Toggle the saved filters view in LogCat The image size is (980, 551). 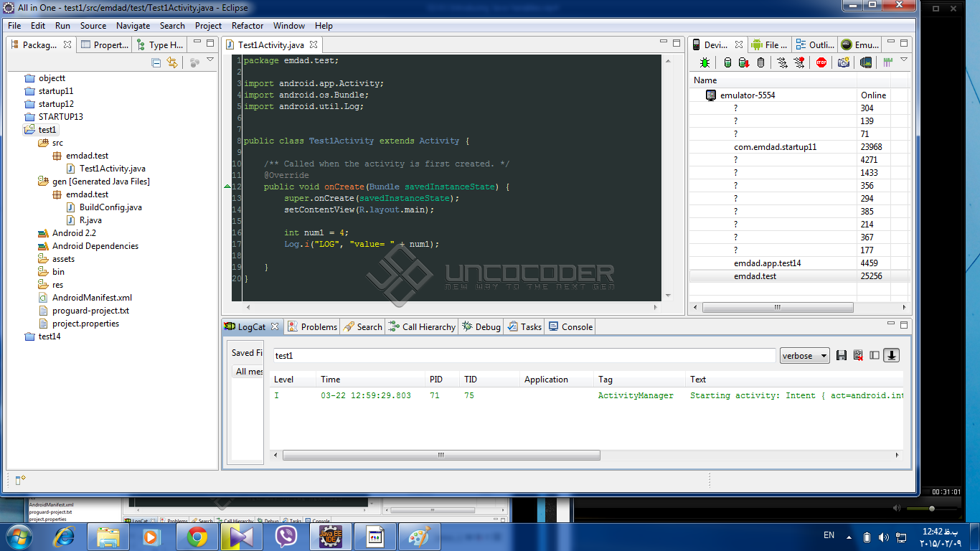point(875,355)
